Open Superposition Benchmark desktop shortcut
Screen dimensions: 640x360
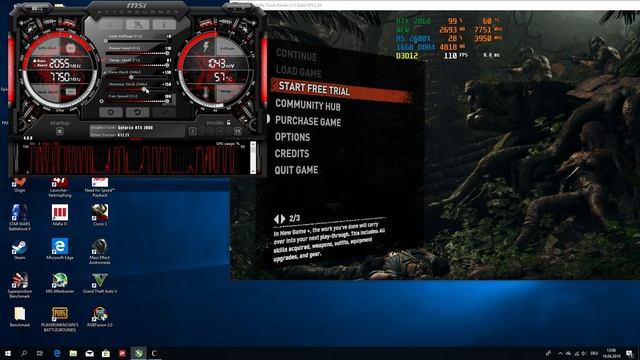click(20, 285)
